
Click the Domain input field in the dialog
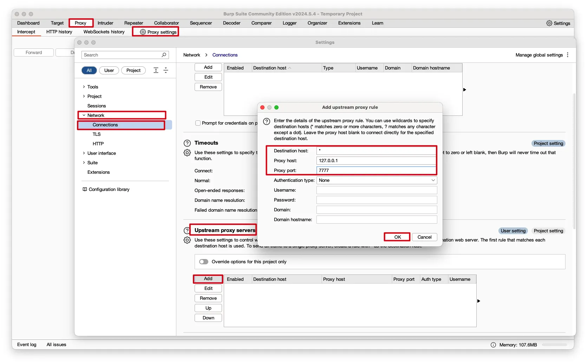(x=377, y=210)
